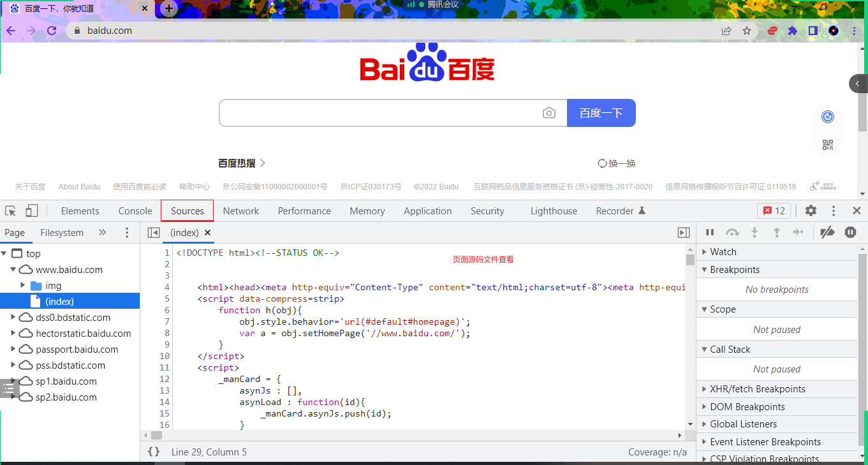This screenshot has height=465, width=868.
Task: Open the Lighthouse tab
Action: coord(554,210)
